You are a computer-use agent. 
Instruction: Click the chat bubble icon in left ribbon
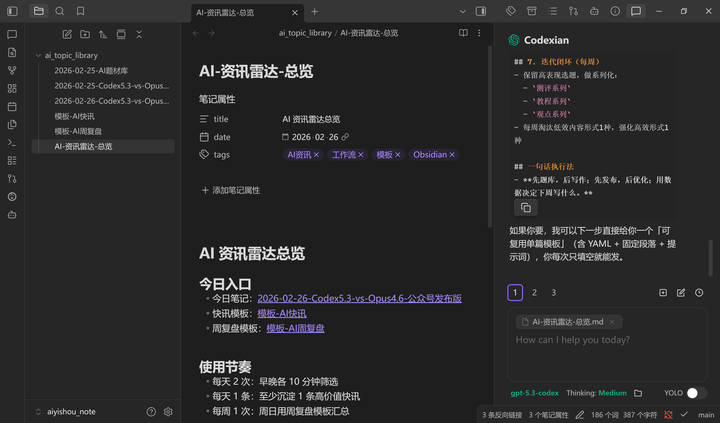coord(12,34)
